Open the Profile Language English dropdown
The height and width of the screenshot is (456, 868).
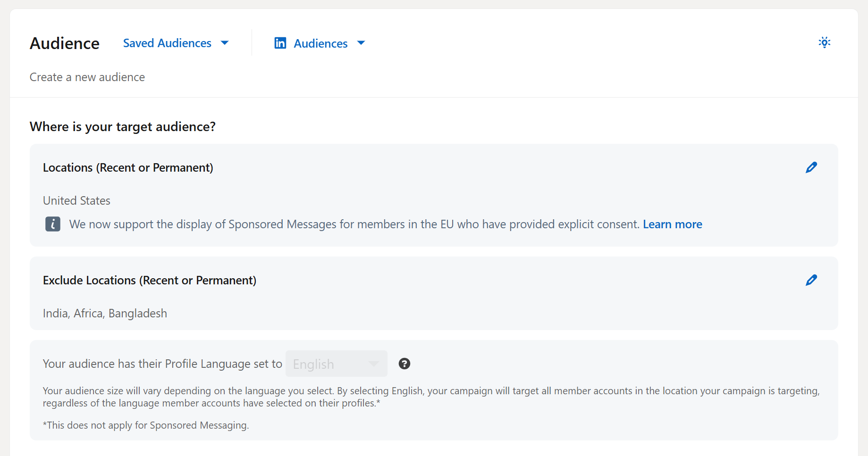point(336,364)
